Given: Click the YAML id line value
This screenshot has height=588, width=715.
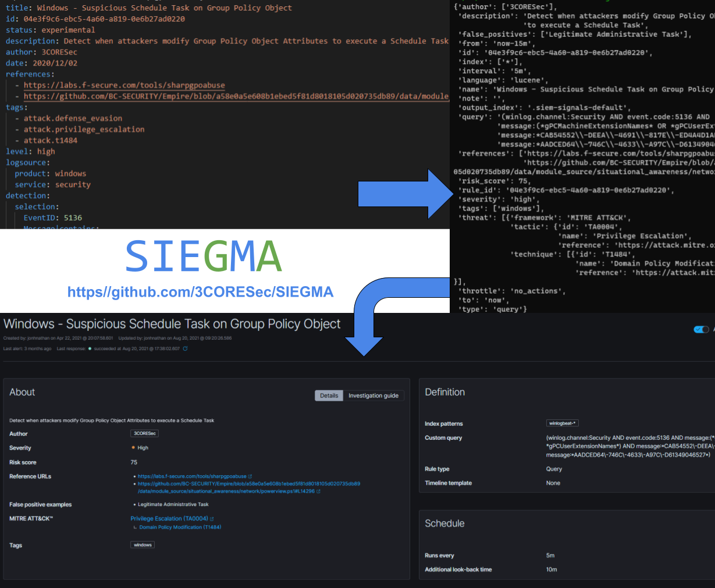Looking at the screenshot, I should 104,19.
